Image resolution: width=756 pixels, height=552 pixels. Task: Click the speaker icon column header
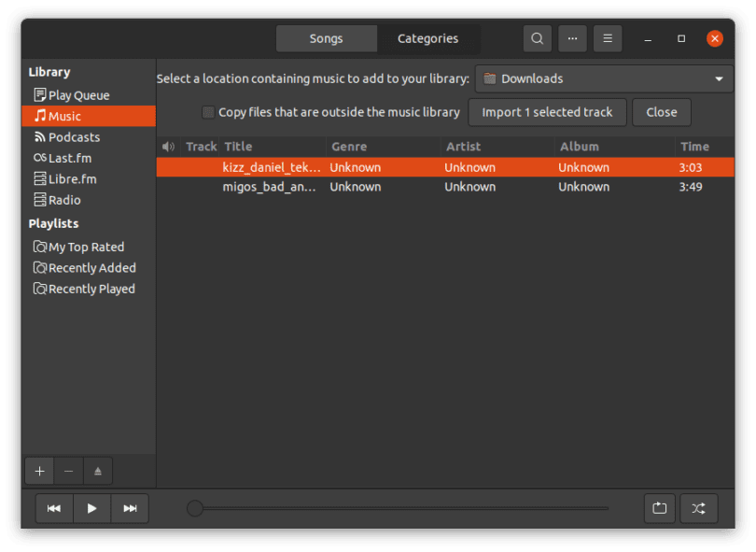pyautogui.click(x=168, y=146)
